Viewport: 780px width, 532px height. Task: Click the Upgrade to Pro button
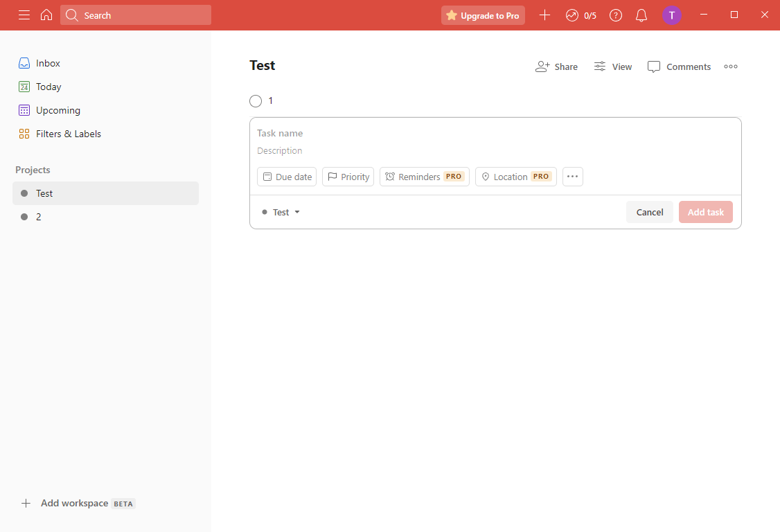(x=483, y=15)
